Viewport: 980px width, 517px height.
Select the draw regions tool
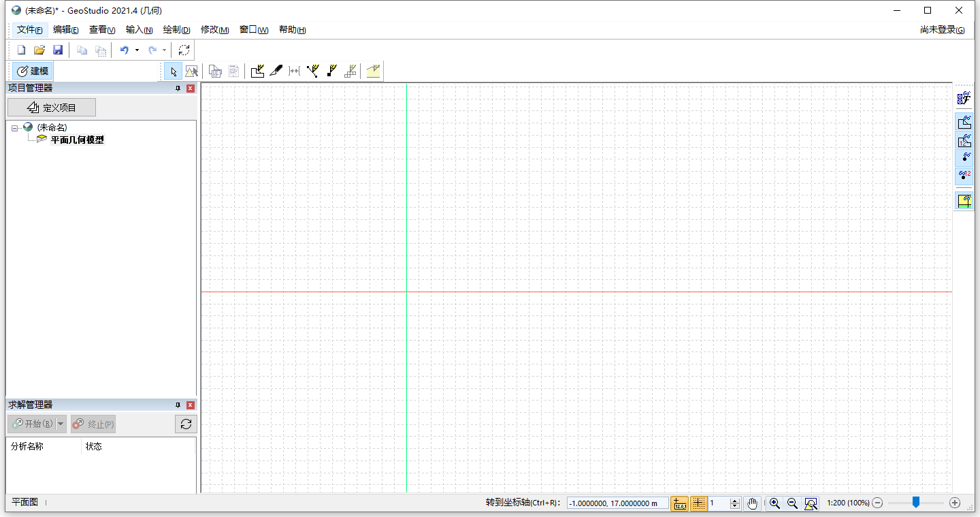tap(257, 72)
